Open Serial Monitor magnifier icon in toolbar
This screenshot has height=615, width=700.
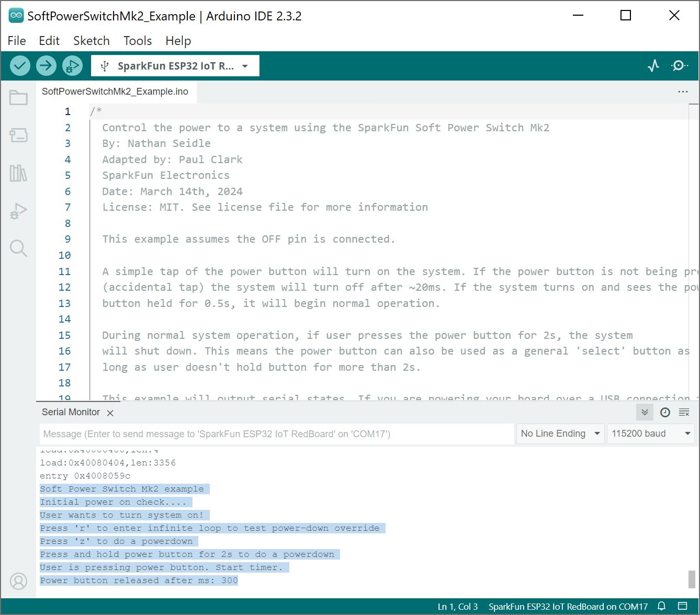pyautogui.click(x=680, y=66)
